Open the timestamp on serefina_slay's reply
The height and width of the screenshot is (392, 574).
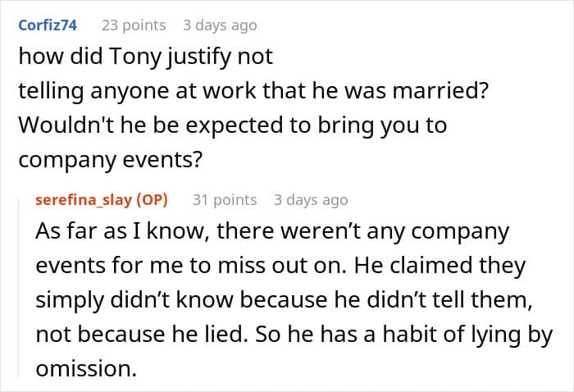(311, 199)
